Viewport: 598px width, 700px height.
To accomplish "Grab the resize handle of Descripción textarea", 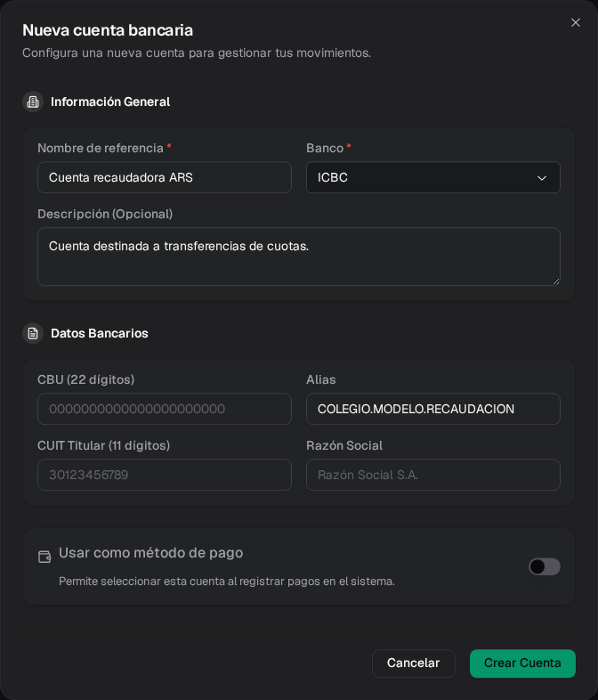I will point(556,281).
